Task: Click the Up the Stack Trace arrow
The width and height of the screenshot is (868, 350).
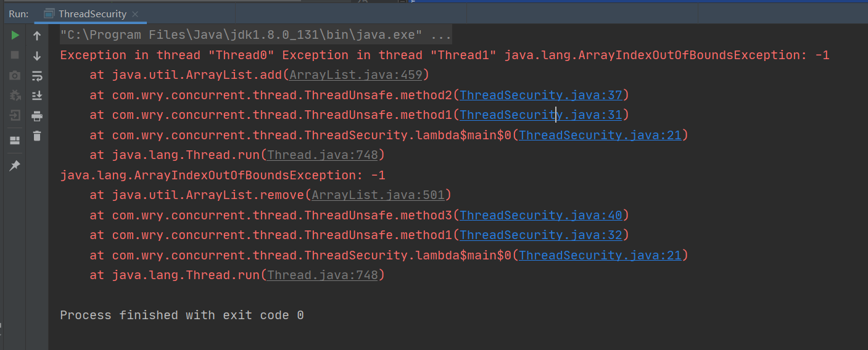Action: pyautogui.click(x=37, y=36)
